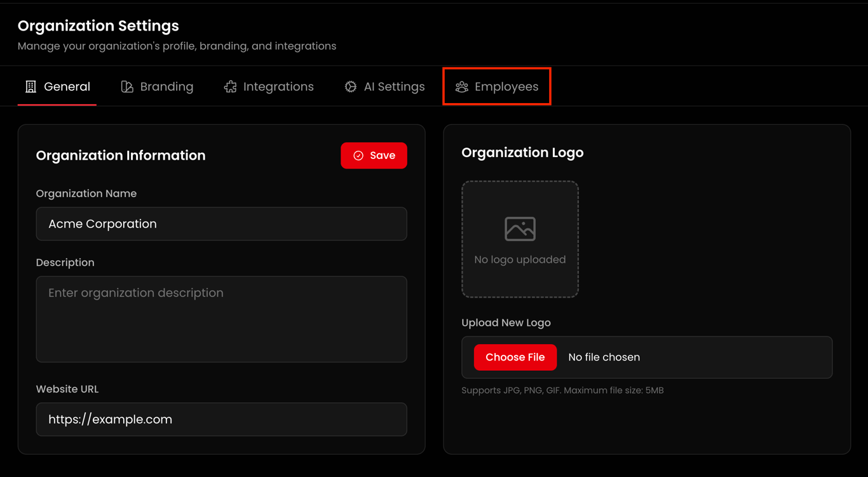Switch to the General tab
Image resolution: width=868 pixels, height=477 pixels.
click(57, 86)
